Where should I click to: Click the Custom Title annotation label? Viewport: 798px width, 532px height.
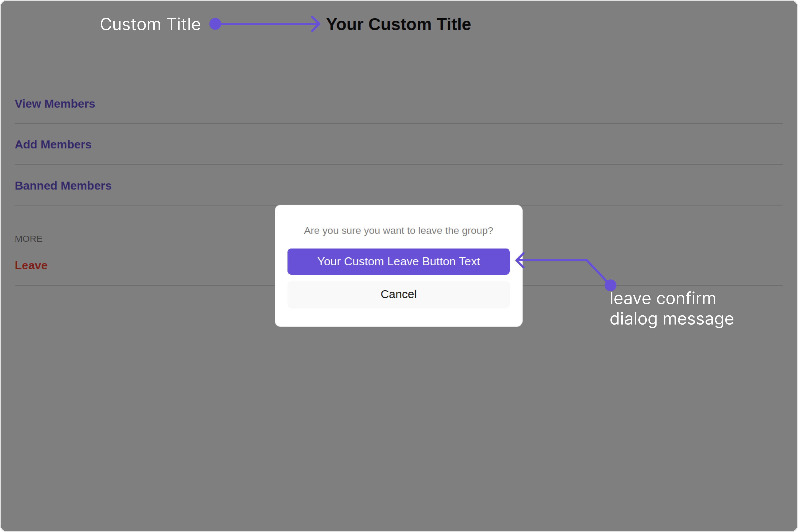tap(150, 24)
